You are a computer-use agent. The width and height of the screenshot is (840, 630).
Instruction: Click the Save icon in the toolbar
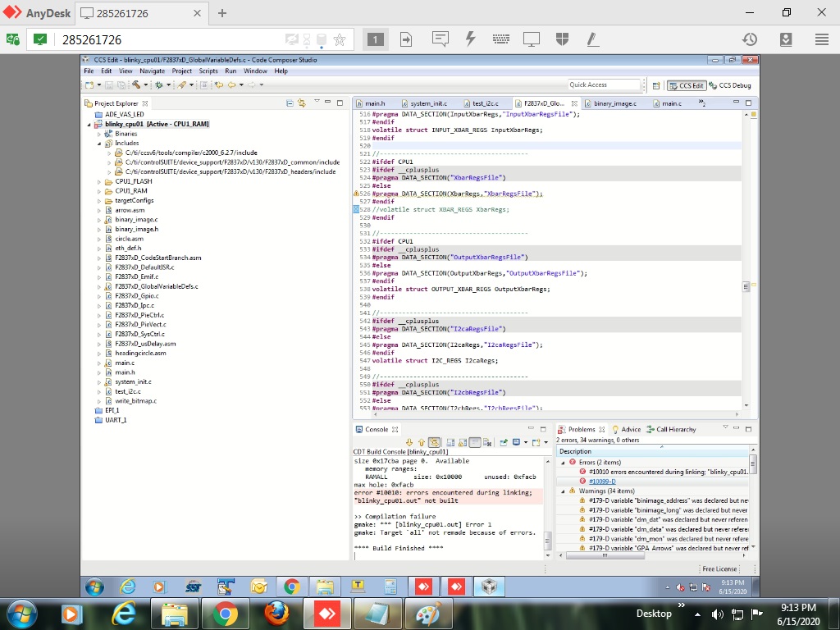tap(108, 86)
